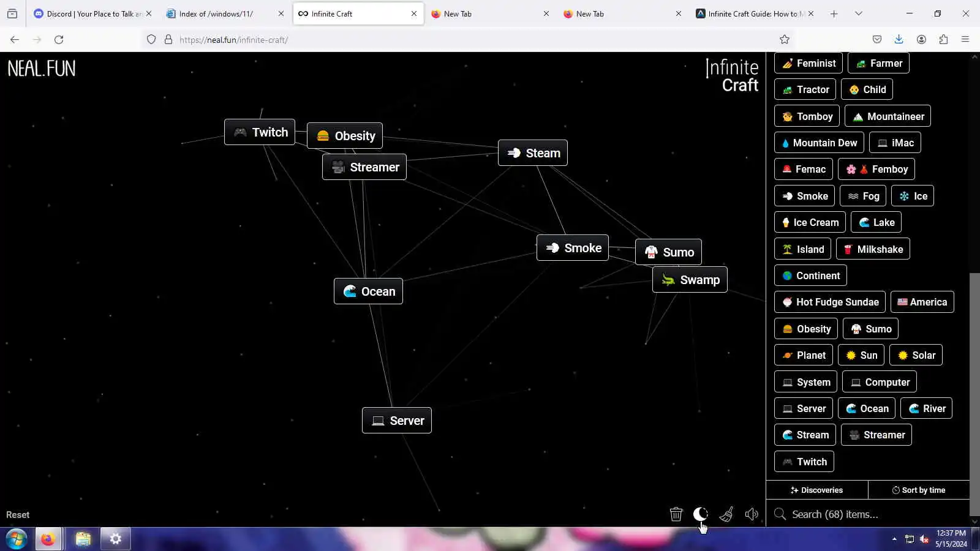
Task: Choose Computer in the sidebar
Action: 879,382
